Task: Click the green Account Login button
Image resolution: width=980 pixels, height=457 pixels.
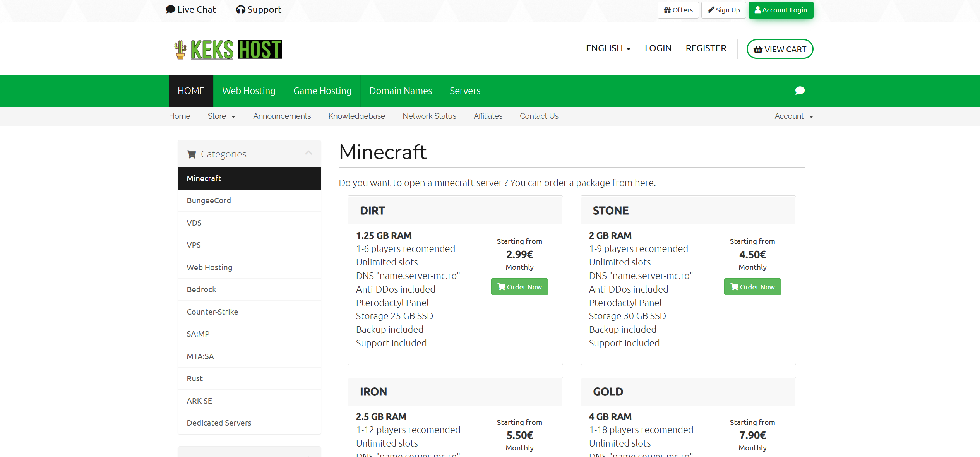Action: coord(781,10)
